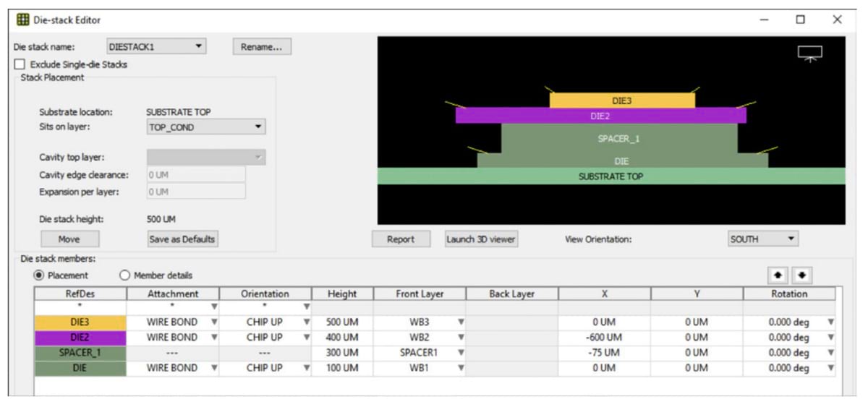The height and width of the screenshot is (407, 868).
Task: Open the View Orientation SOUTH dropdown
Action: click(x=763, y=239)
